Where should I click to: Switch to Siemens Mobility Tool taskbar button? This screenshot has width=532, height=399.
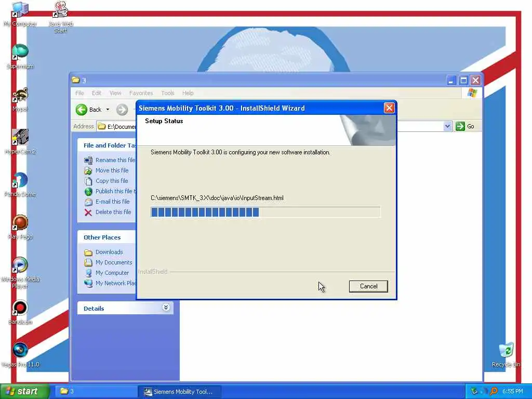[180, 392]
